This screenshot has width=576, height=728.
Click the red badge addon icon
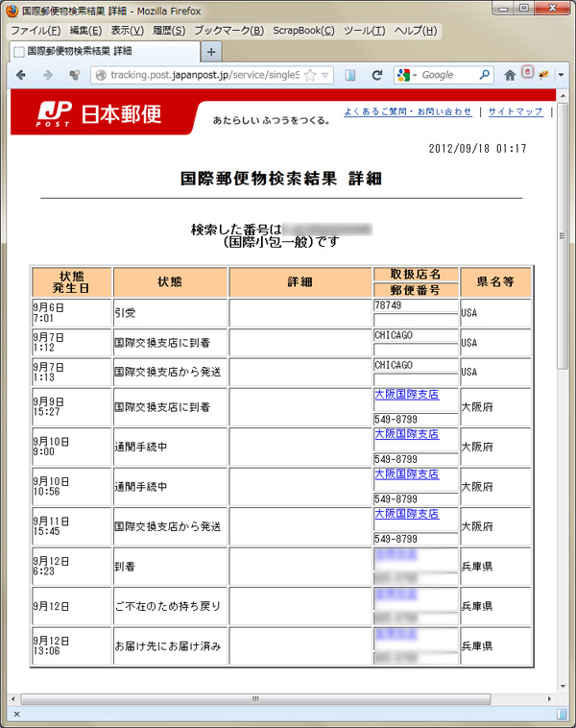tap(527, 72)
